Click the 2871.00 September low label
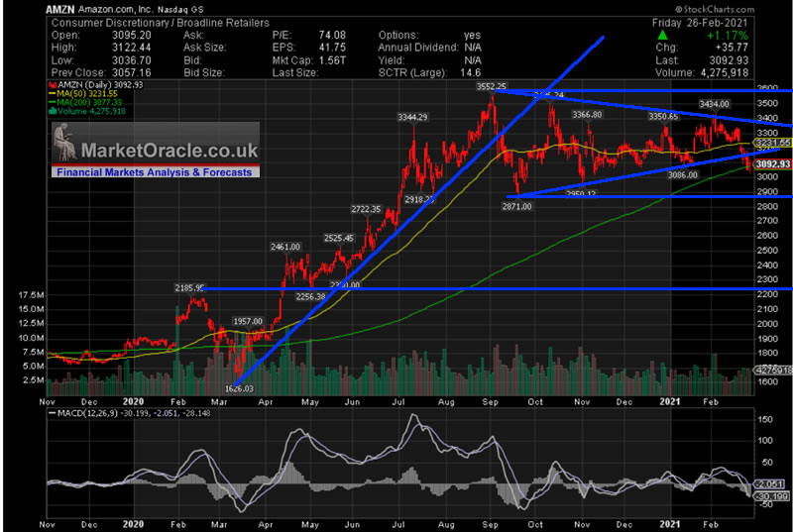793x532 pixels. 516,206
